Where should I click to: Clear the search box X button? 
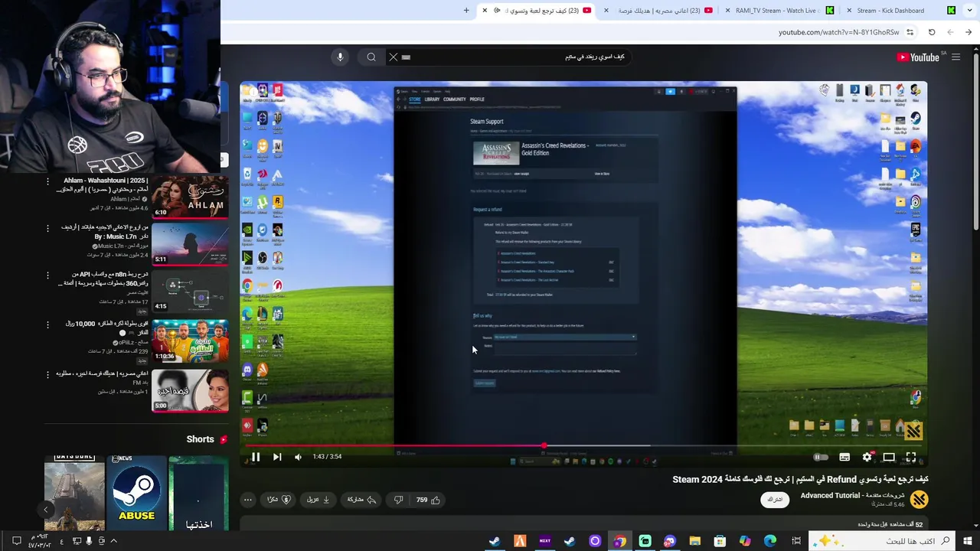[394, 57]
